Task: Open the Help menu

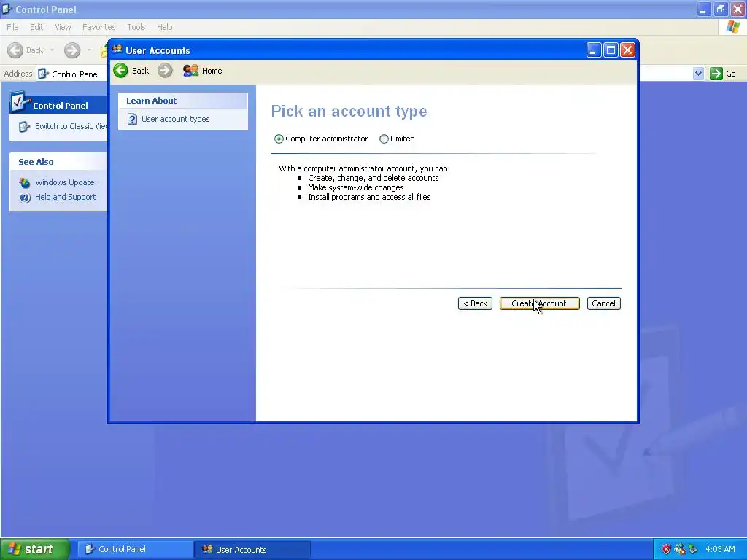Action: pyautogui.click(x=164, y=27)
